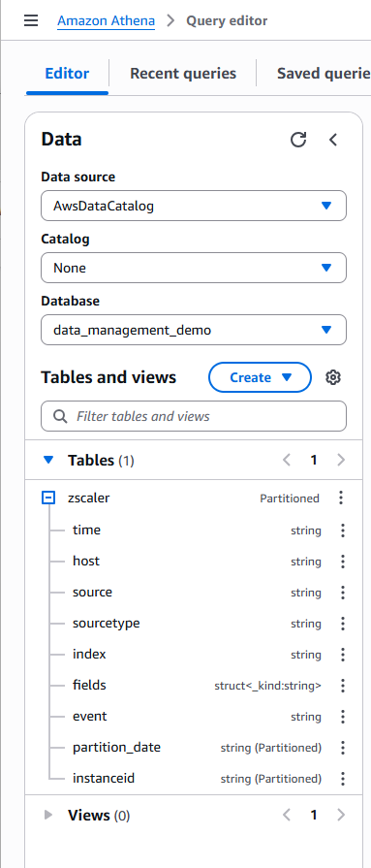Open kebab menu for source column
Viewport: 371px width, 868px height.
(343, 593)
